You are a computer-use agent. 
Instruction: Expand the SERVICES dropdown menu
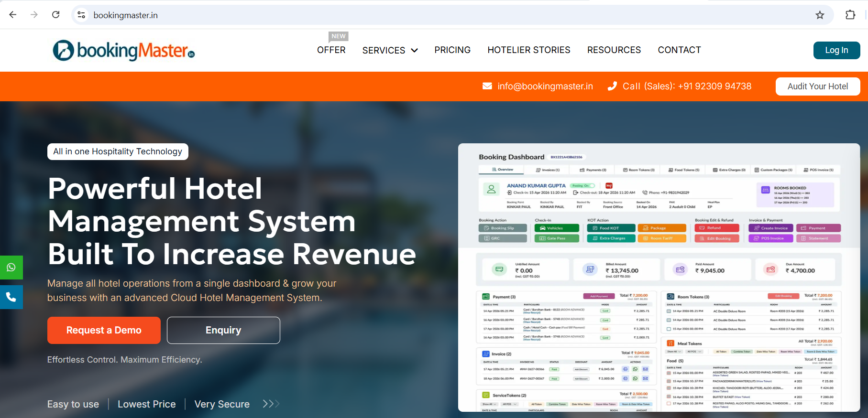tap(390, 50)
